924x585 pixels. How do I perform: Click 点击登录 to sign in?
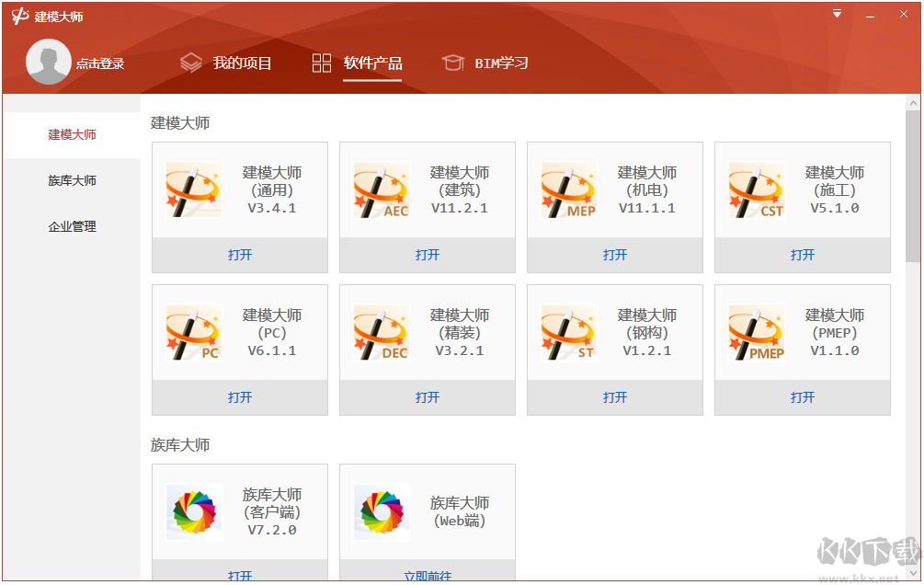(x=100, y=63)
